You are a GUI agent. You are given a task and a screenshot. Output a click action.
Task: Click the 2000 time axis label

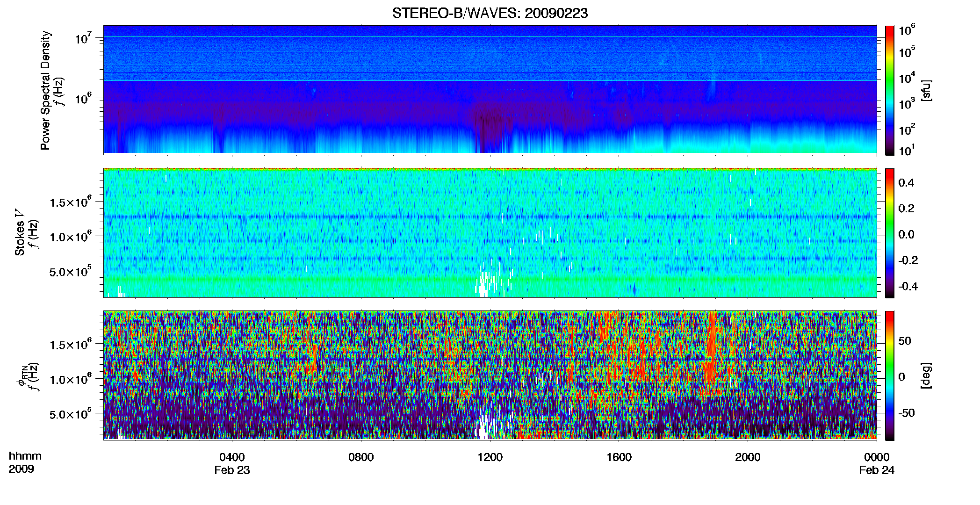point(748,457)
